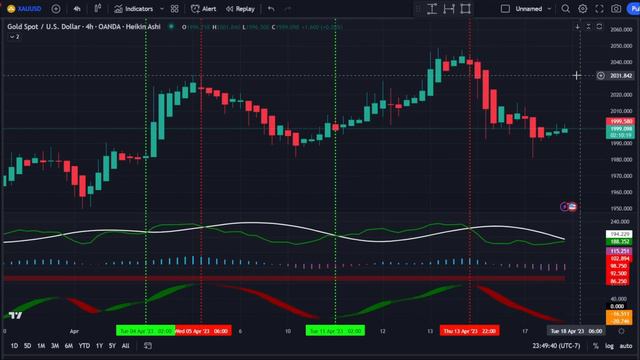Select the rectangle drawing tool
This screenshot has height=360, width=640.
[x=466, y=9]
